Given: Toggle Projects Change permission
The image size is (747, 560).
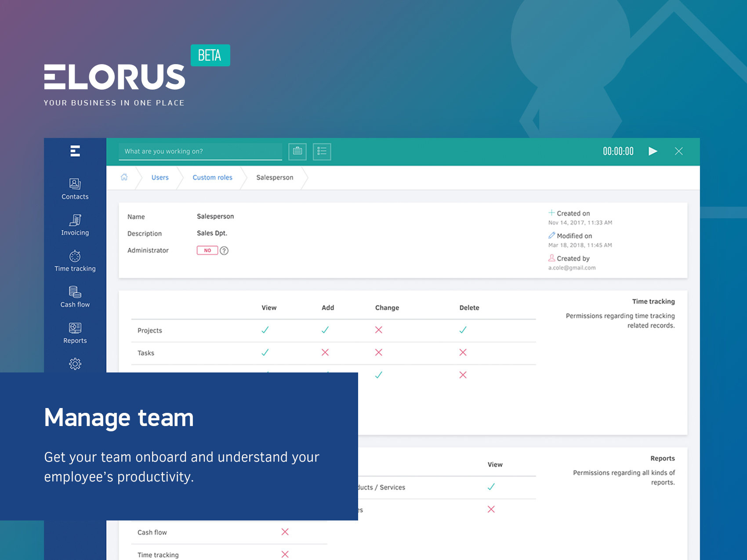Looking at the screenshot, I should pos(379,330).
